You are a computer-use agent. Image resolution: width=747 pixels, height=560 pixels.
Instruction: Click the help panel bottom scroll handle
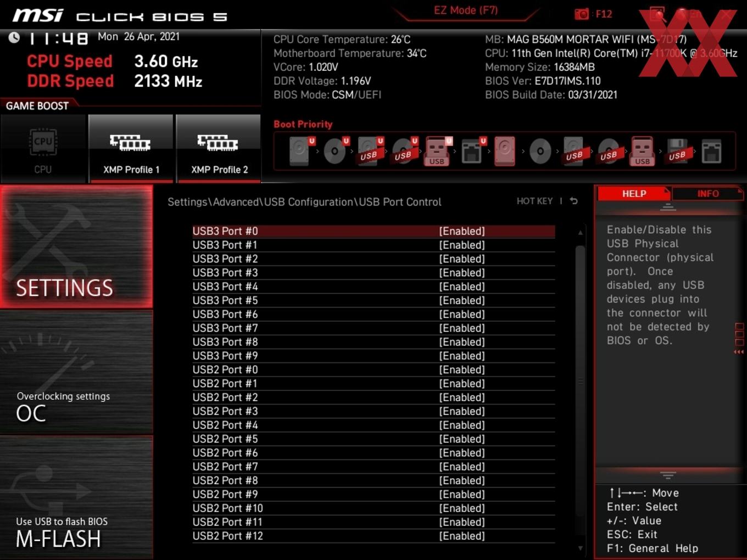click(668, 475)
